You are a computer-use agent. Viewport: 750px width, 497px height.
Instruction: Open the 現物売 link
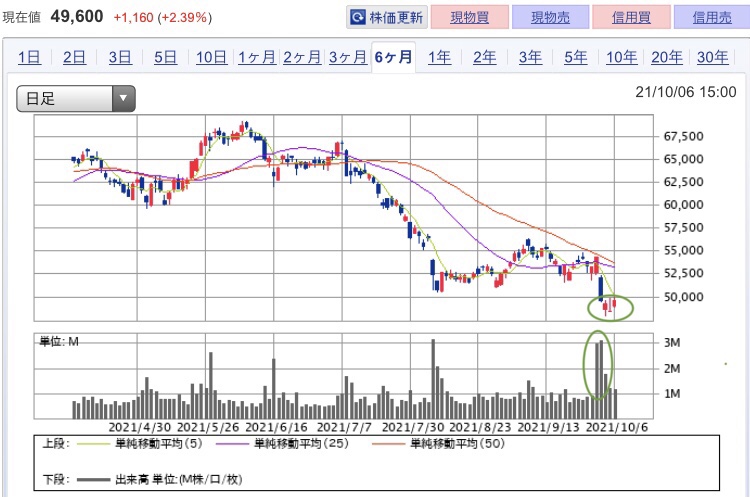tap(551, 18)
